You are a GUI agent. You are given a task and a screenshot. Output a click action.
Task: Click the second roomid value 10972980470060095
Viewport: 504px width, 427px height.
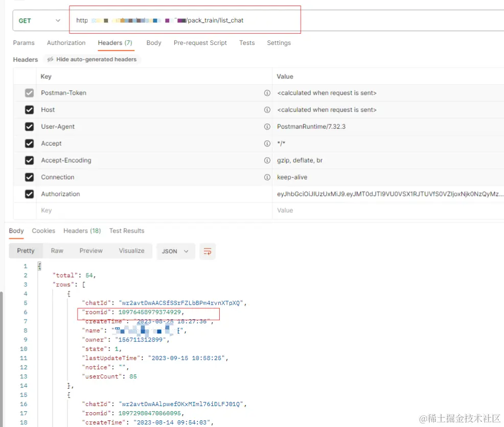click(149, 414)
